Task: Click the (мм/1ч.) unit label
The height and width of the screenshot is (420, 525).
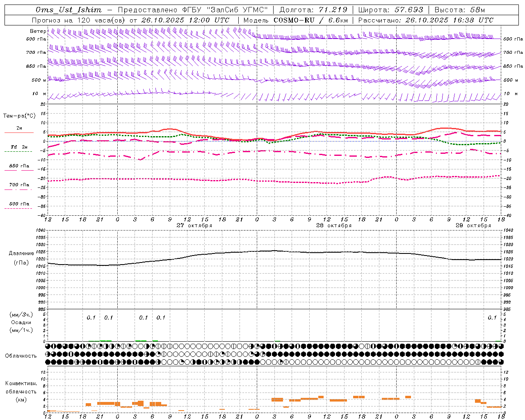Action: pos(21,330)
